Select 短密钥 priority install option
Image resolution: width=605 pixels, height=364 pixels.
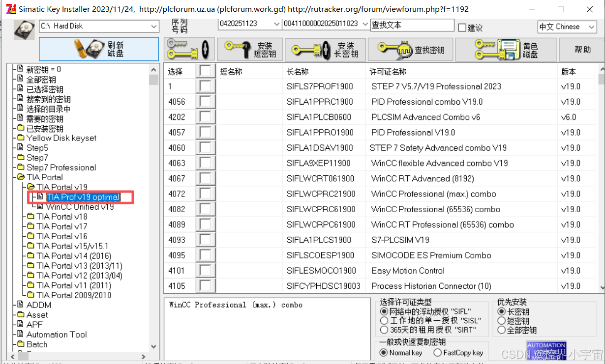pos(502,321)
